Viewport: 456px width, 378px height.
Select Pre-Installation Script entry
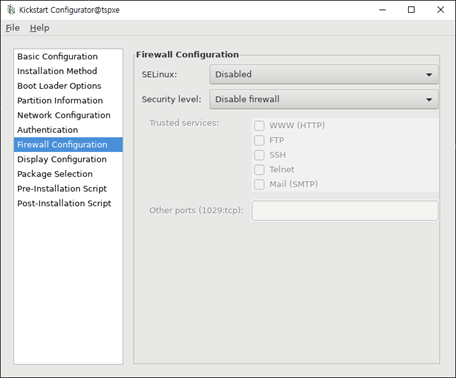coord(68,188)
